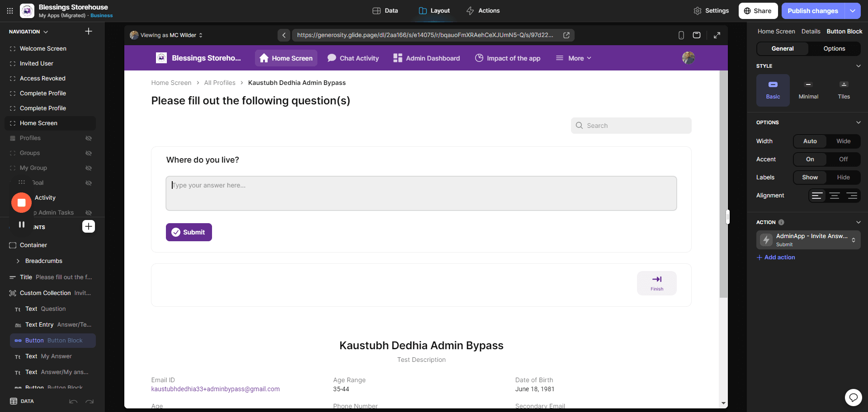Viewport: 868px width, 412px height.
Task: Change the AdminApp Invite Answer action
Action: point(808,240)
